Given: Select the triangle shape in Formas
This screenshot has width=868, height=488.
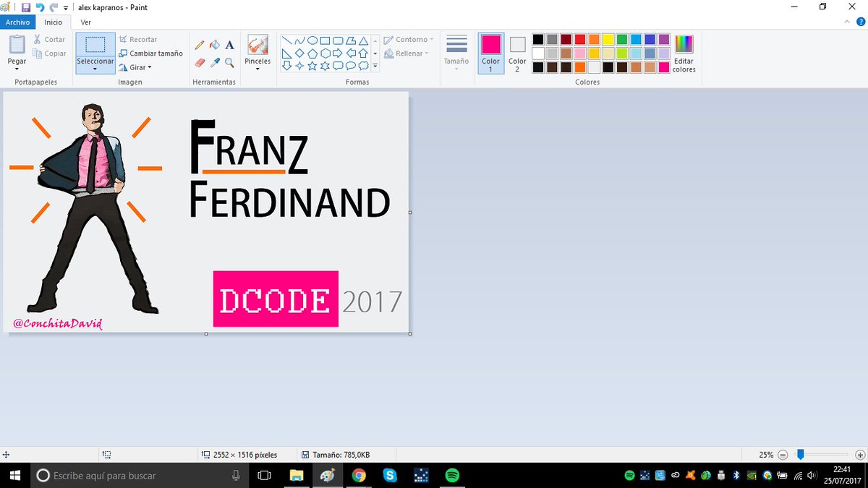Looking at the screenshot, I should 364,40.
